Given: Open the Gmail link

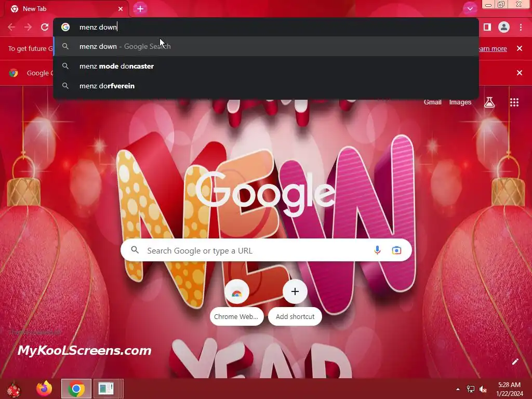Looking at the screenshot, I should click(x=433, y=102).
